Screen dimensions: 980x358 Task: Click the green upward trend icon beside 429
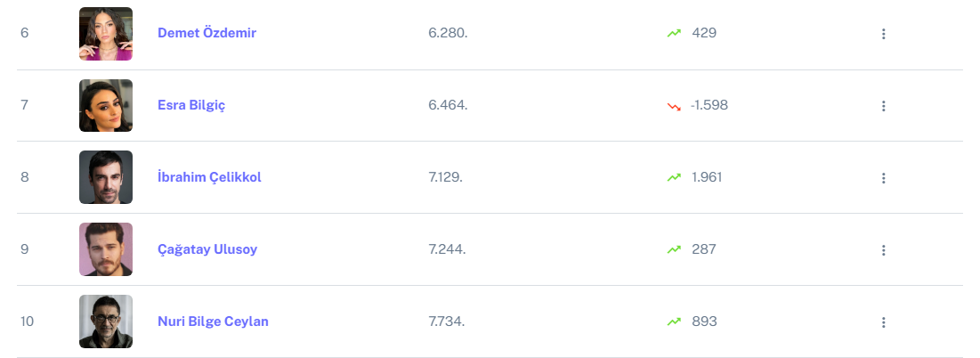pos(674,33)
